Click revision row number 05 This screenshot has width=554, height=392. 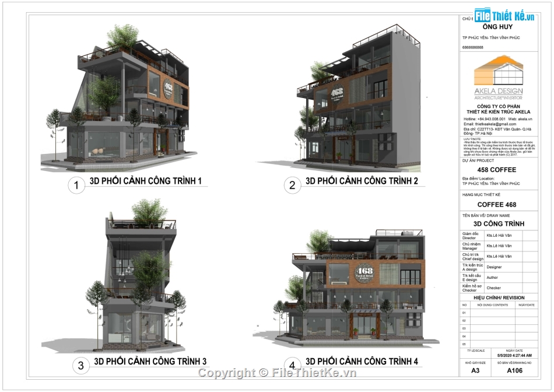pyautogui.click(x=464, y=344)
